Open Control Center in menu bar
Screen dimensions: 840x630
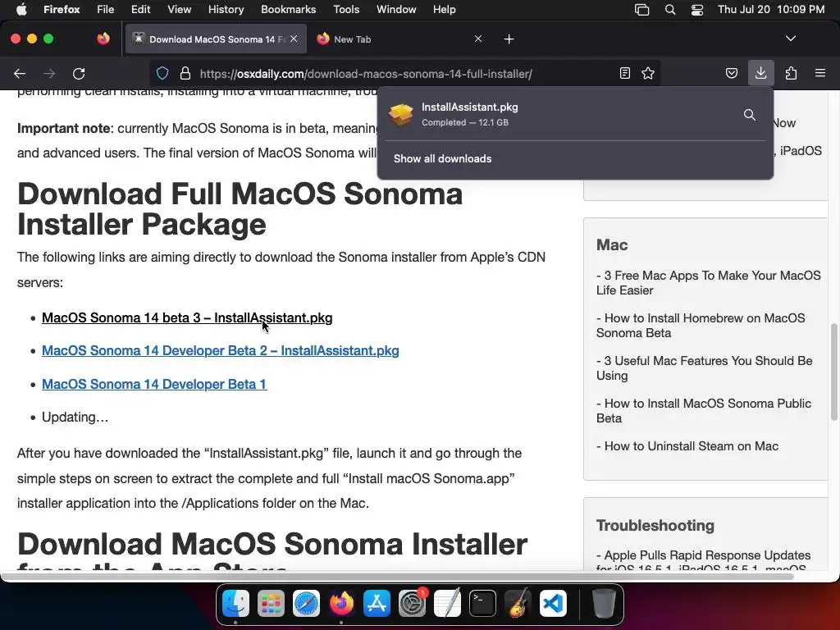pos(697,9)
